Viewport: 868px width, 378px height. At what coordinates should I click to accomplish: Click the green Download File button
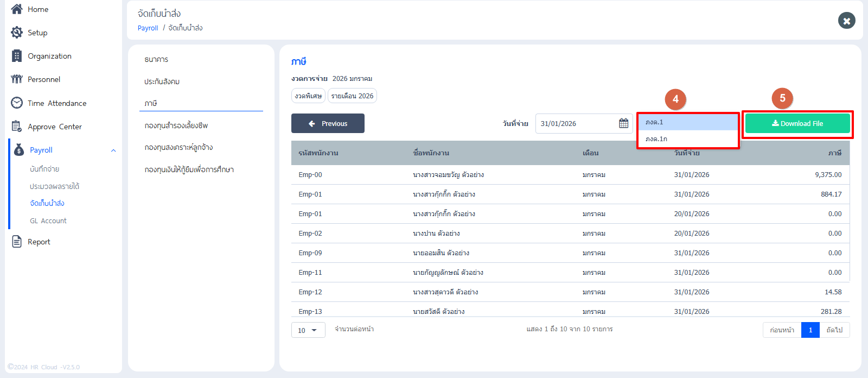tap(797, 123)
